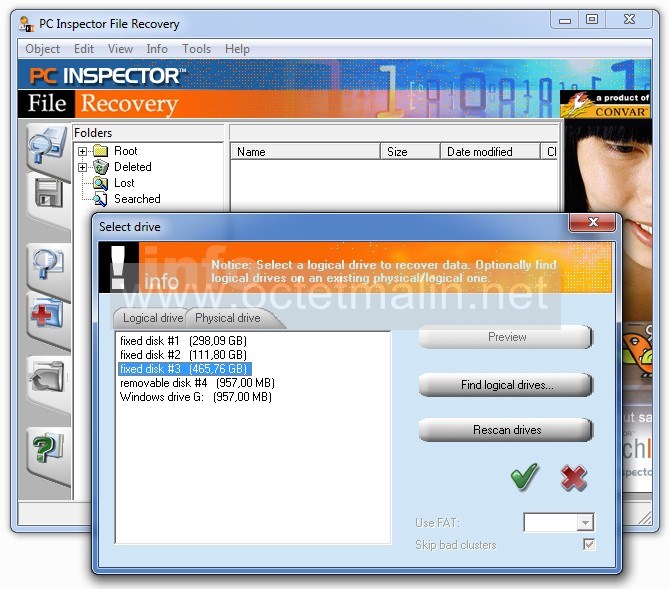Image resolution: width=669 pixels, height=589 pixels.
Task: Confirm drive selection with green checkmark
Action: pos(524,476)
